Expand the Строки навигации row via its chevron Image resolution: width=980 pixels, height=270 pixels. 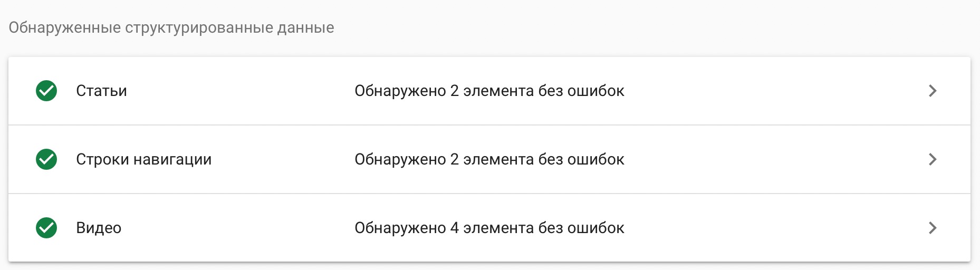(933, 159)
